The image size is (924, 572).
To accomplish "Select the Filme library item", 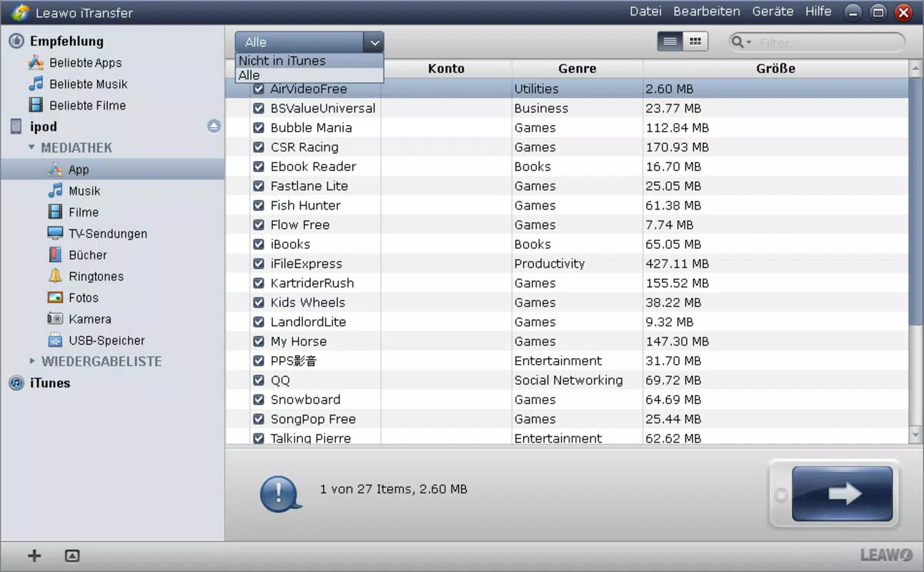I will [x=73, y=212].
